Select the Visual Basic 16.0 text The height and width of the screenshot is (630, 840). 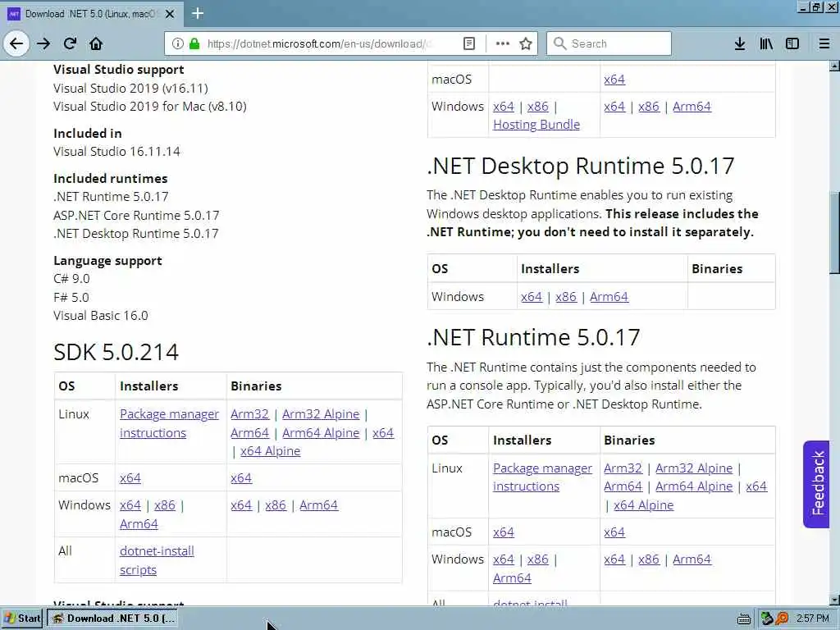tap(101, 316)
